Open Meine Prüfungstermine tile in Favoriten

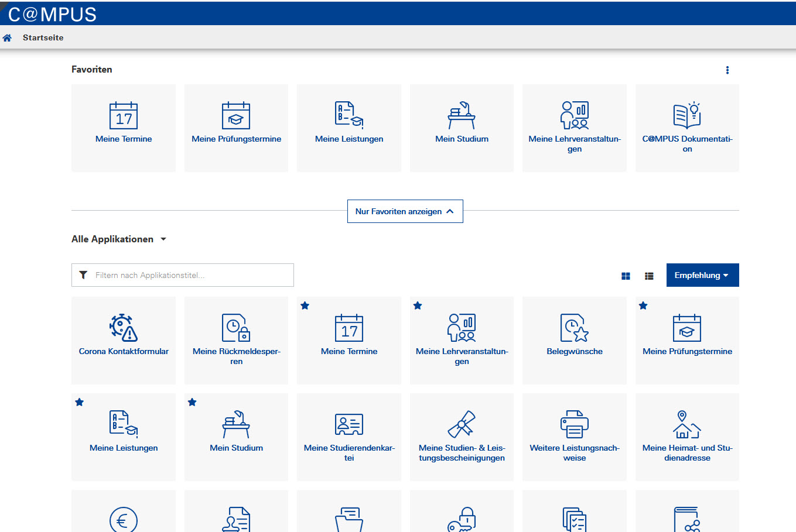point(236,128)
